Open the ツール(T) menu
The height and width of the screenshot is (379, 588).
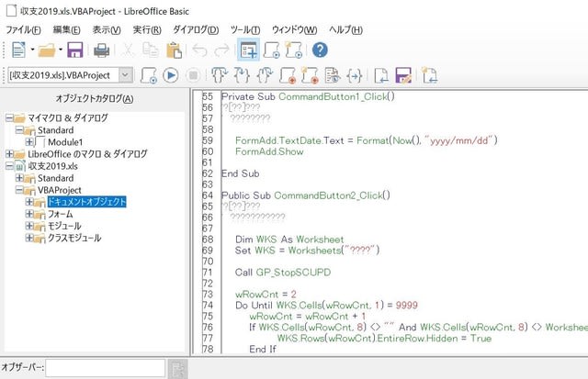(x=245, y=30)
